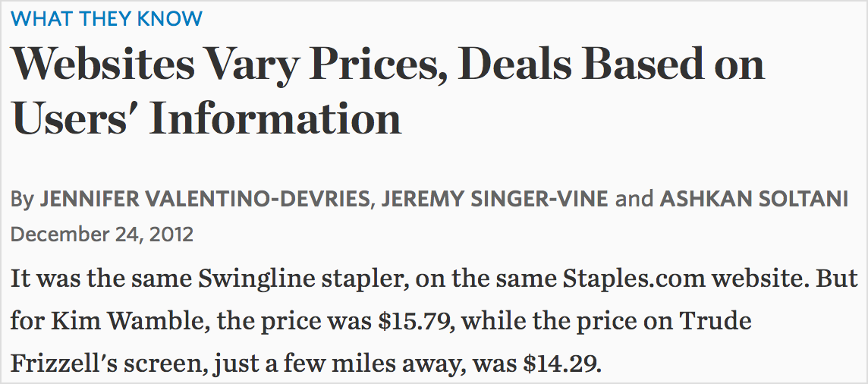Viewport: 868px width, 384px height.
Task: Click the December 24, 2012 publication date
Action: coord(102,234)
